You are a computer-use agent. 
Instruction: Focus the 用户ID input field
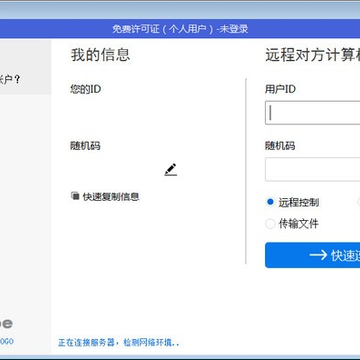pyautogui.click(x=313, y=113)
